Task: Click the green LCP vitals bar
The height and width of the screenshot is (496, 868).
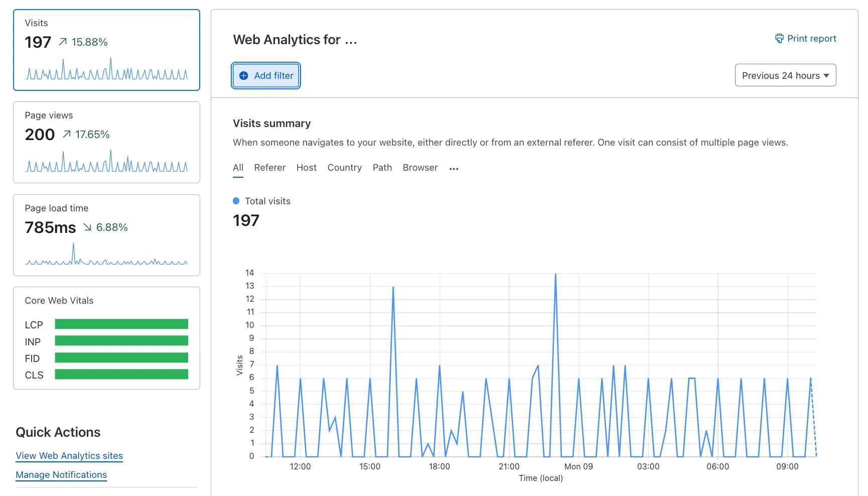Action: click(120, 325)
